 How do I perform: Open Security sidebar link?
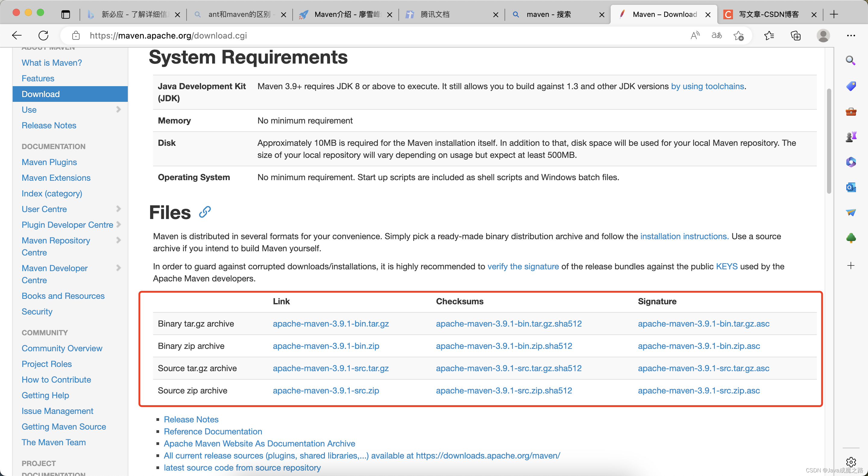tap(37, 311)
